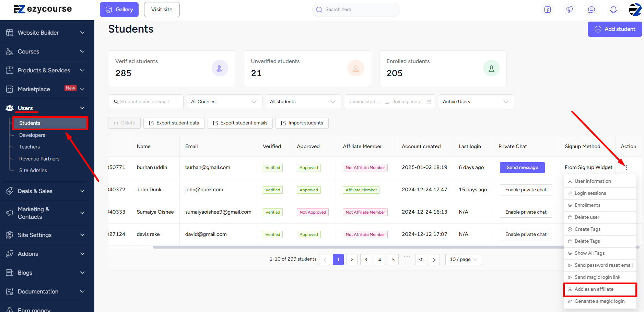
Task: Click Export student emails button
Action: coord(240,123)
